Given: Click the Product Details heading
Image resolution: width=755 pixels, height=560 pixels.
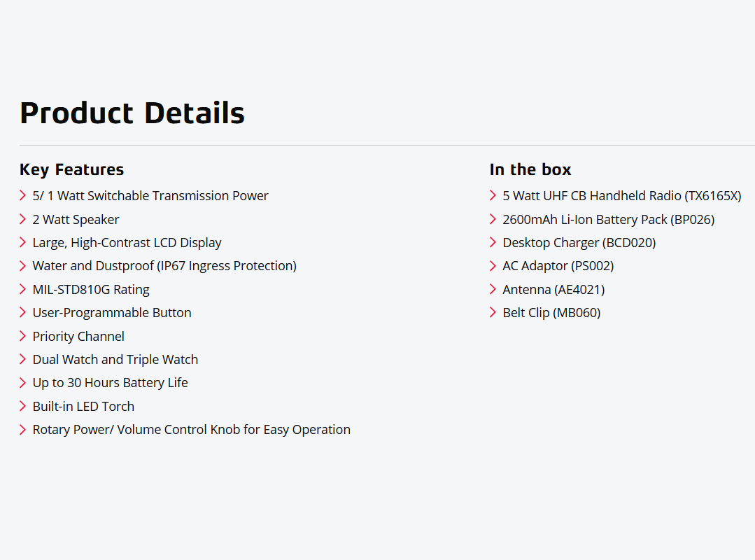Looking at the screenshot, I should 132,113.
